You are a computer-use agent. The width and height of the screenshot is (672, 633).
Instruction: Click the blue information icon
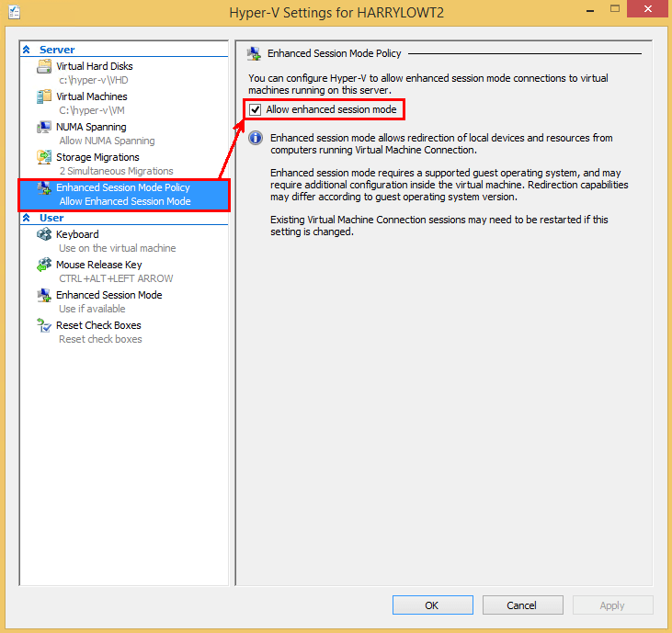click(256, 138)
